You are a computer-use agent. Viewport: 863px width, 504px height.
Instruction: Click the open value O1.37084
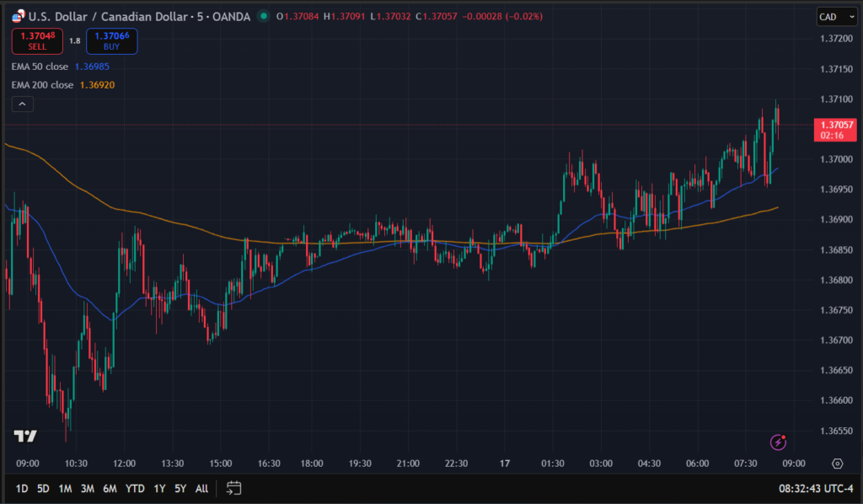click(x=297, y=17)
